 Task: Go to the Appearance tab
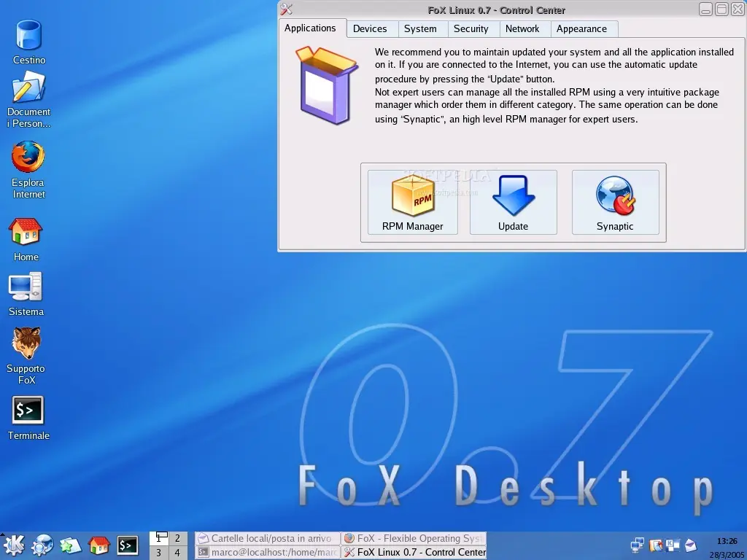tap(581, 29)
